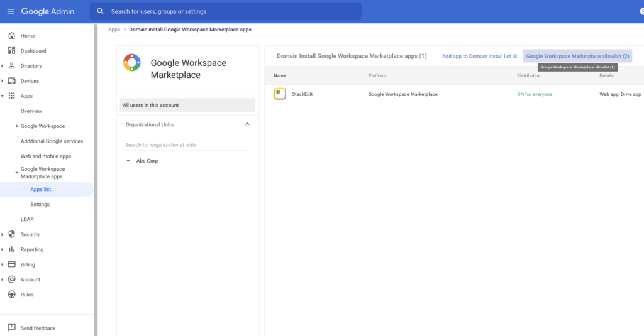Click Add app to Domain Install list
644x336 pixels.
coord(477,56)
